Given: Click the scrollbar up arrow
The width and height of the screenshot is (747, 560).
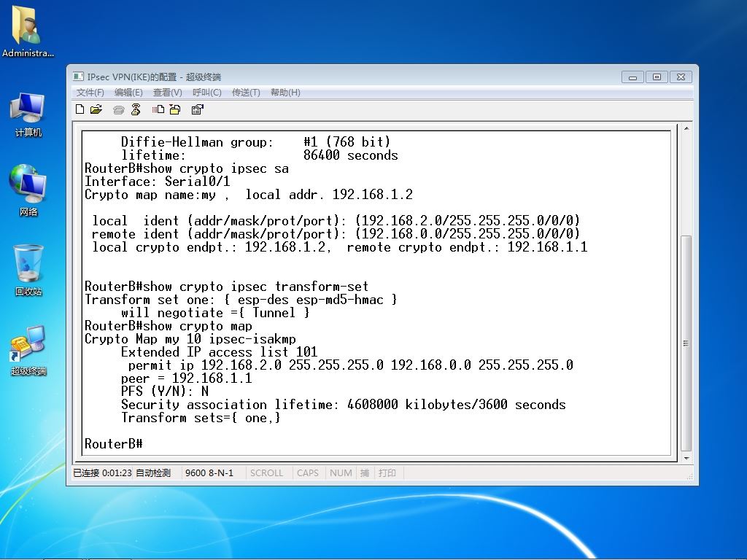Looking at the screenshot, I should [686, 128].
